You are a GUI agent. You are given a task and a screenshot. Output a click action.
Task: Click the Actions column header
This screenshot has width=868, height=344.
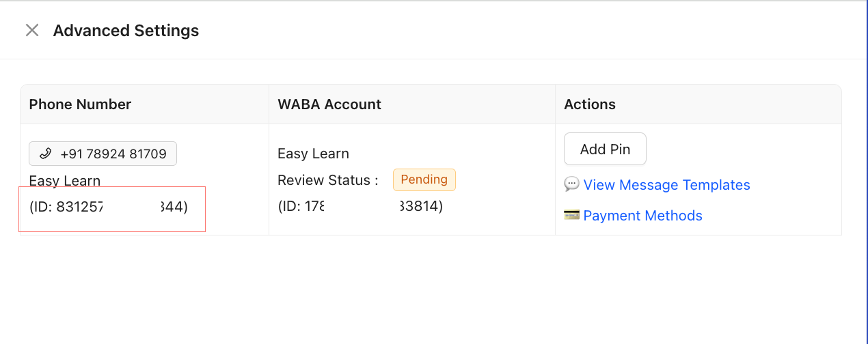[x=590, y=104]
